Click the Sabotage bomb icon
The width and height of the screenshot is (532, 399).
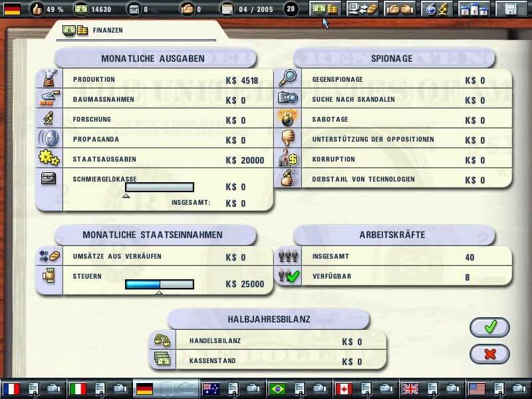[x=288, y=118]
